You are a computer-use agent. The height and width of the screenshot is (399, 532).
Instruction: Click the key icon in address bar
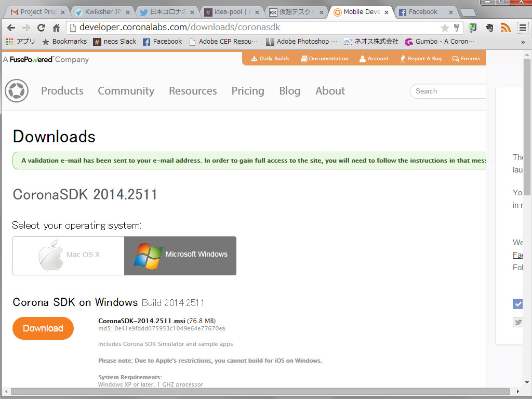[456, 28]
